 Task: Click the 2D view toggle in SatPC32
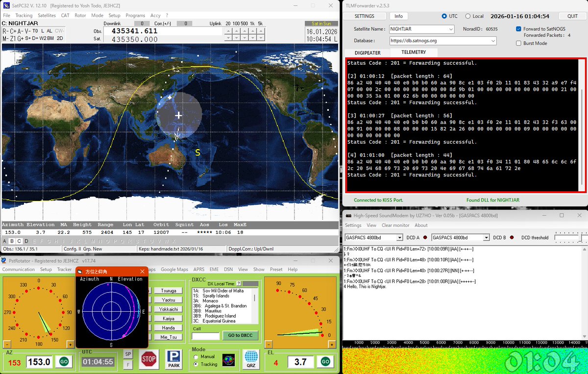point(59,38)
